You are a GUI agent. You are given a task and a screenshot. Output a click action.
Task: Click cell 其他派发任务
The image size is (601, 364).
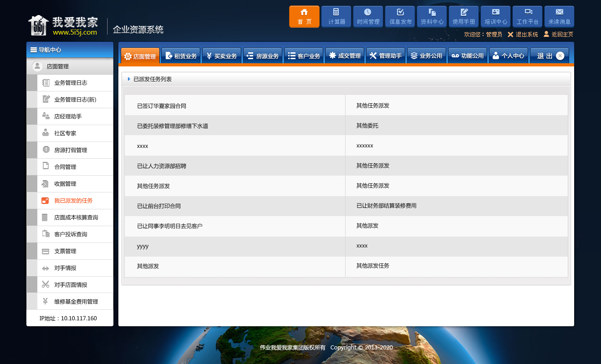(x=373, y=266)
